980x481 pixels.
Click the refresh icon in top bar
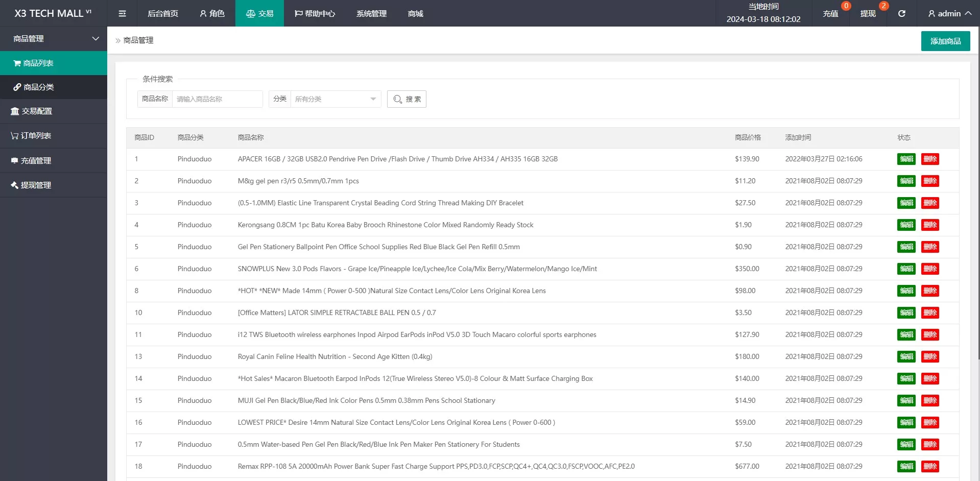[x=902, y=14]
